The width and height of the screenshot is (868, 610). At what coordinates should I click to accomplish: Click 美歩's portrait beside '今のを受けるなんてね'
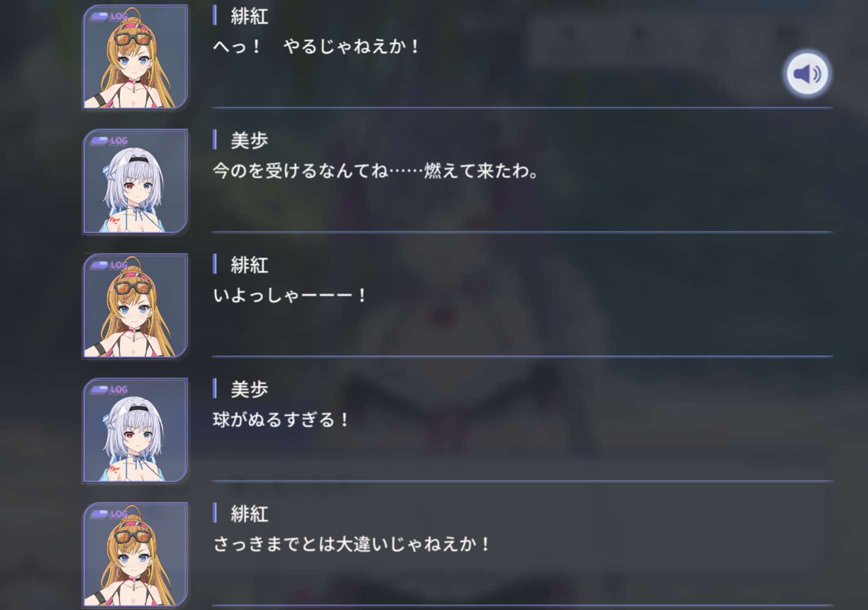tap(135, 181)
